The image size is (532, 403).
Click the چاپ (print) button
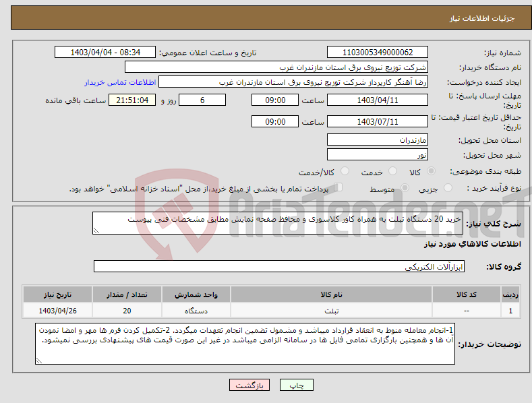coord(296,385)
